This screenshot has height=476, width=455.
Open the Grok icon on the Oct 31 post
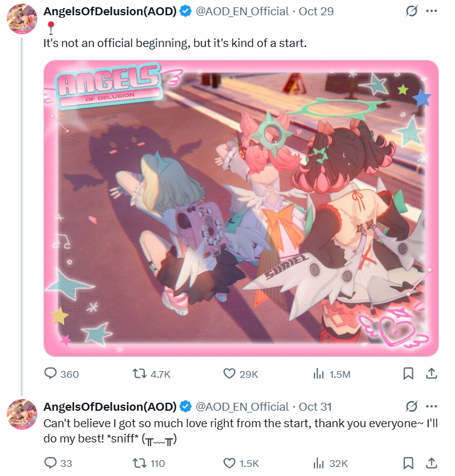click(x=412, y=406)
